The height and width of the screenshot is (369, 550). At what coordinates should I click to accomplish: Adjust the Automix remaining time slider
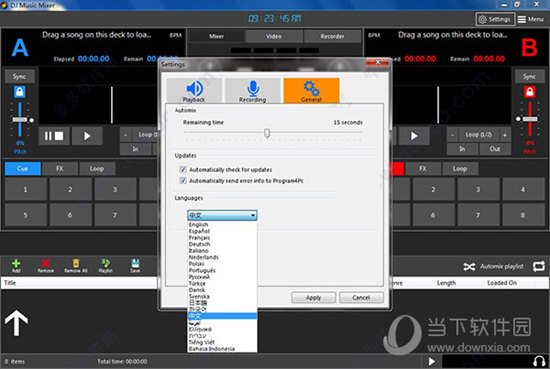(267, 133)
